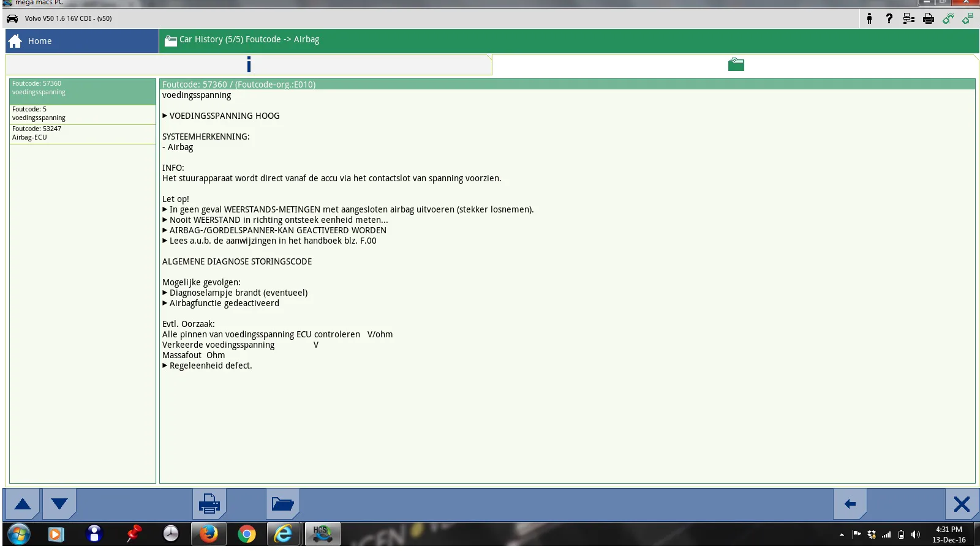Viewport: 980px width, 551px height.
Task: Click the printer icon in top toolbar
Action: click(928, 18)
